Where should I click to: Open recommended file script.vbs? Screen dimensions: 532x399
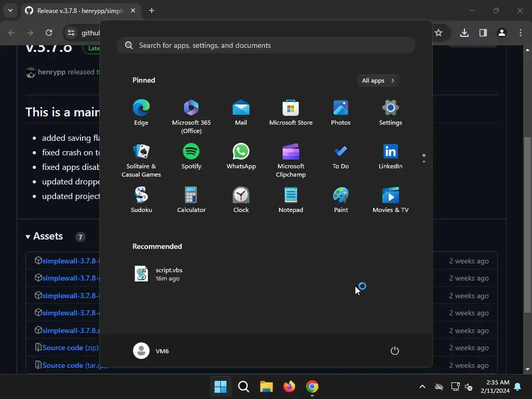pos(159,274)
